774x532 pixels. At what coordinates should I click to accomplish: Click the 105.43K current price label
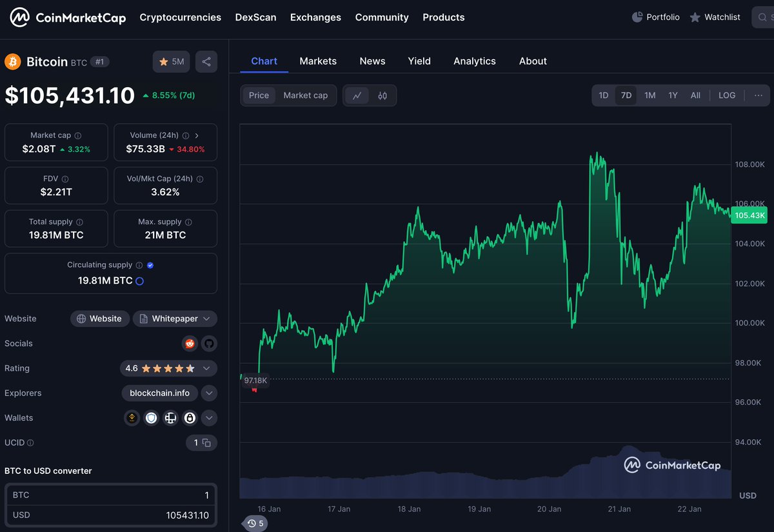(749, 215)
